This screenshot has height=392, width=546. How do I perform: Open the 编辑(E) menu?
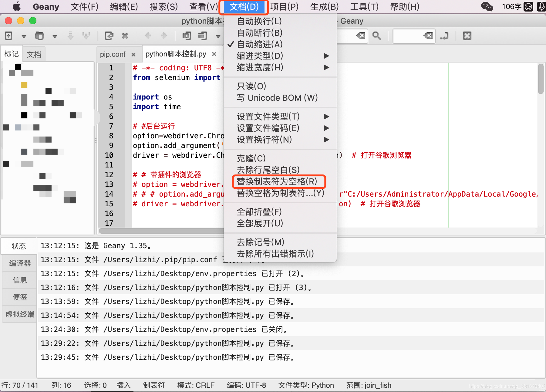(x=124, y=7)
